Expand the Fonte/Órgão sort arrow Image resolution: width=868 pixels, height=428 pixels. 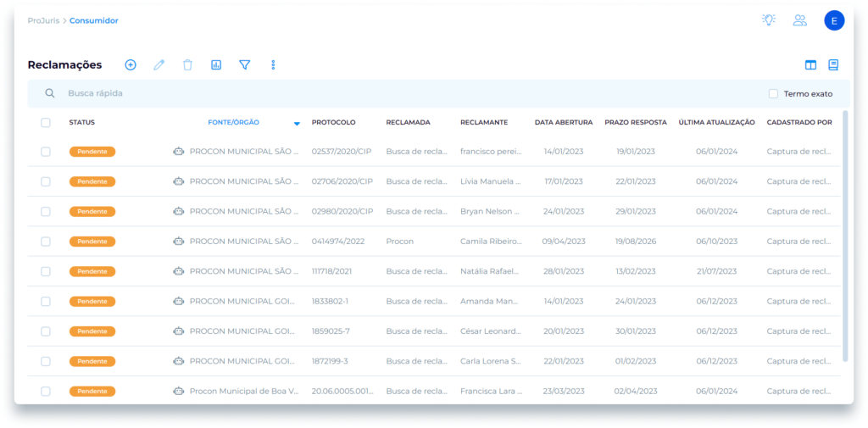[x=297, y=124]
